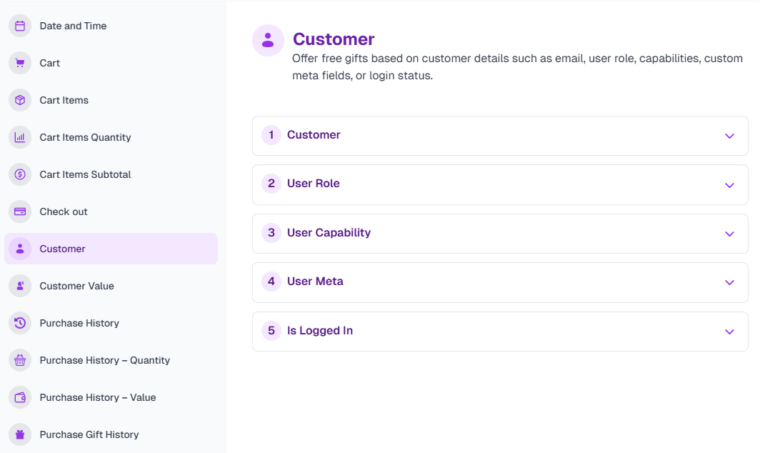Click the dollar icon for Cart Items Subtotal

point(20,174)
